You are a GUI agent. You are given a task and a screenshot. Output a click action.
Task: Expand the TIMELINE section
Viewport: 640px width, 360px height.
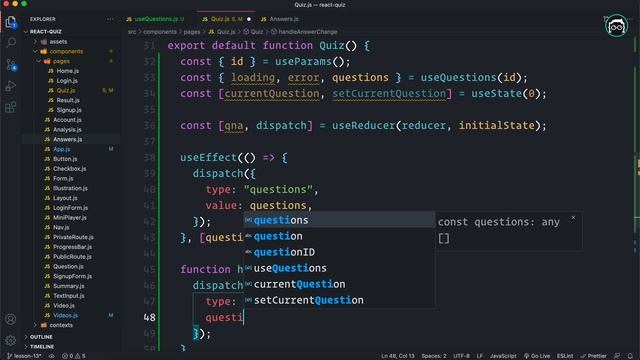click(42, 347)
